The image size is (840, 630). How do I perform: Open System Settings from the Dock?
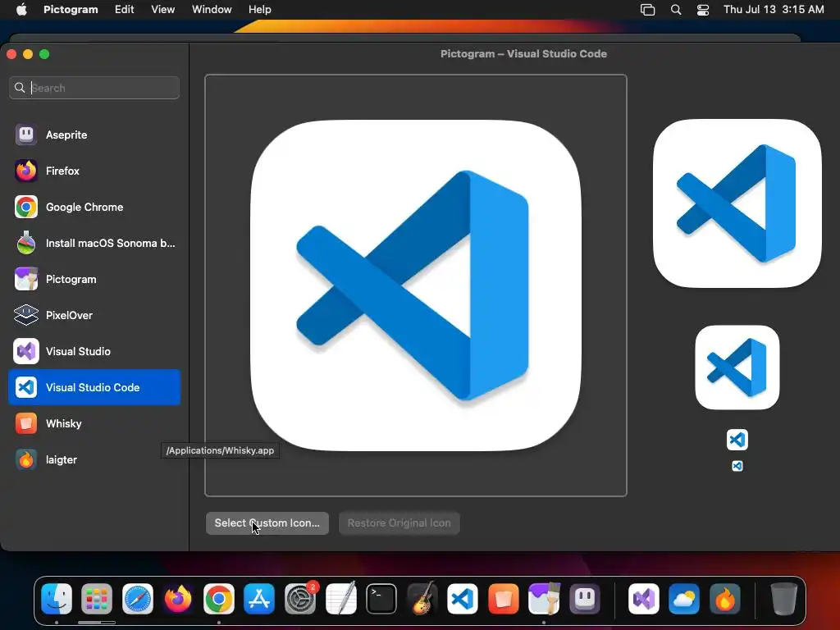(x=300, y=598)
